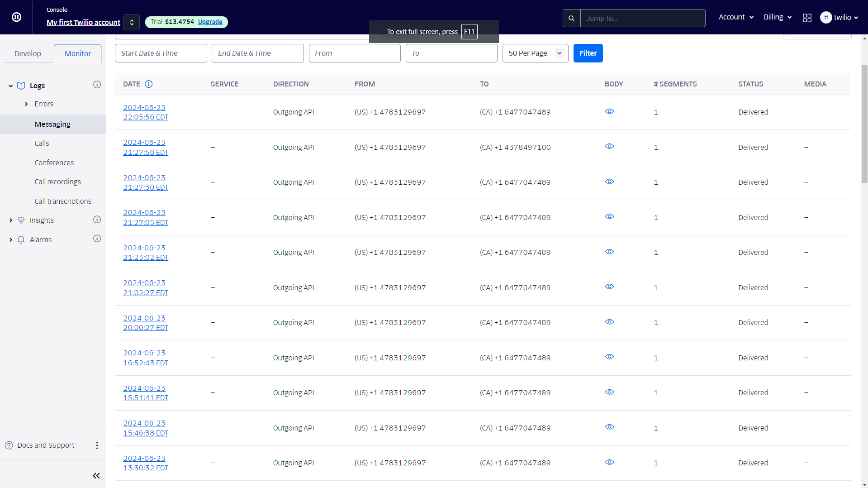
Task: Click the search magnifier icon
Action: 571,18
